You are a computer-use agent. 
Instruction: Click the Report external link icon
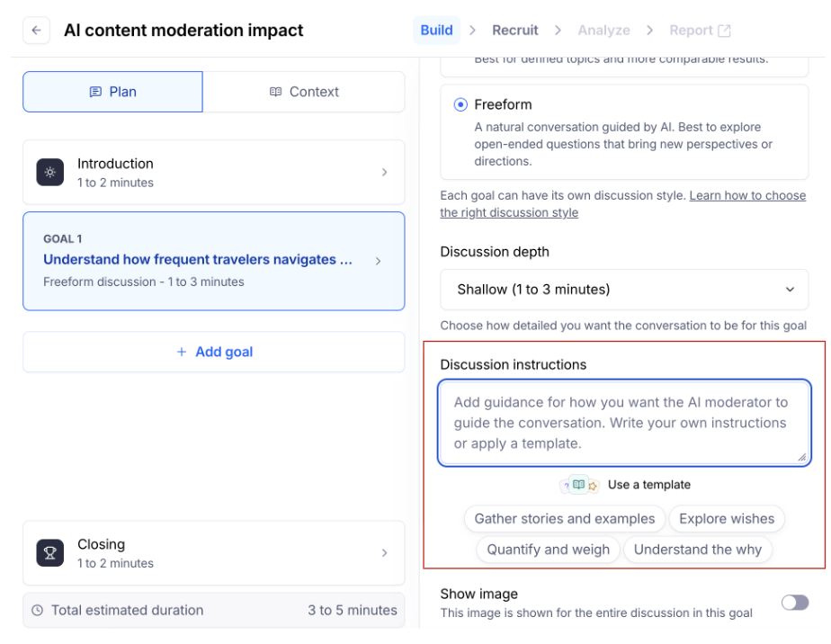724,31
